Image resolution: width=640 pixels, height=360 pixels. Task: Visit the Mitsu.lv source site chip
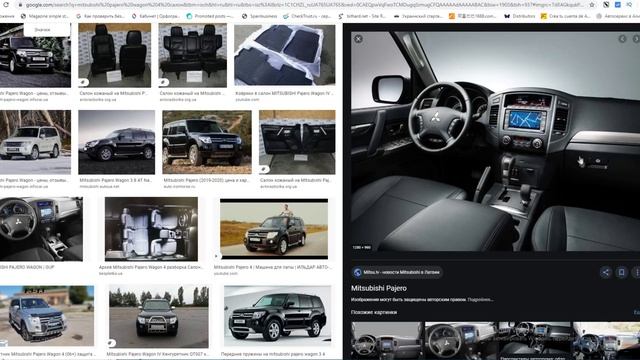click(x=397, y=272)
